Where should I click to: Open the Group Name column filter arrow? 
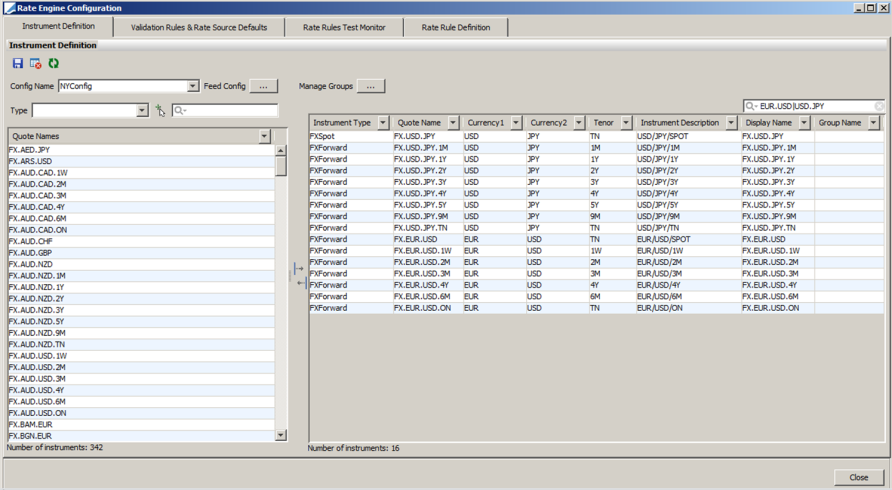874,122
